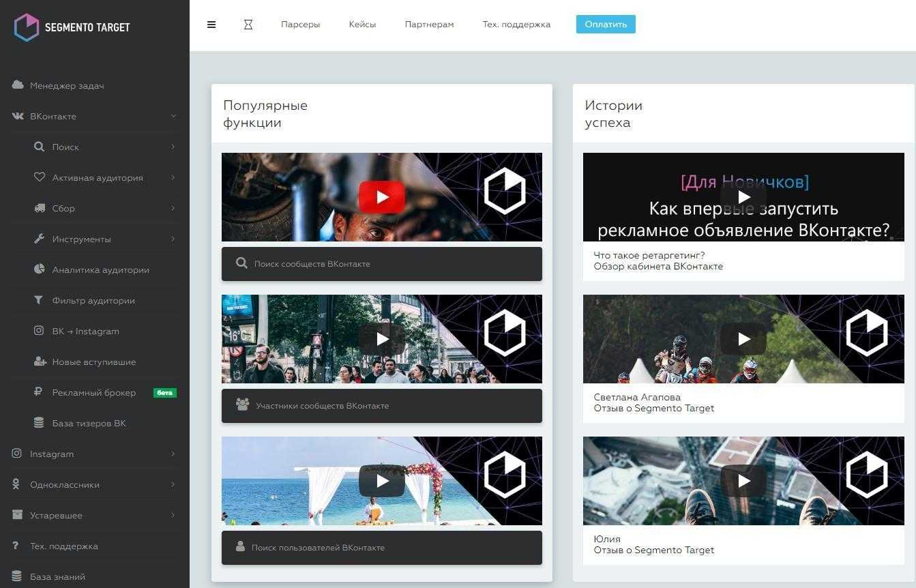Screen dimensions: 916x588
Task: Play the Для Новичков video
Action: [743, 197]
